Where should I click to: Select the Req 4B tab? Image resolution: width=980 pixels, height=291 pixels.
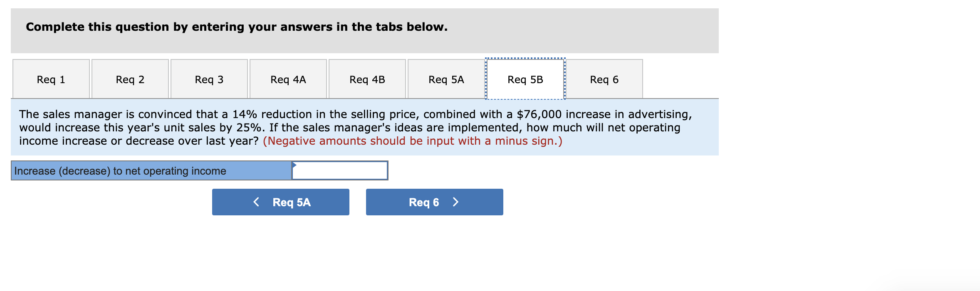367,79
